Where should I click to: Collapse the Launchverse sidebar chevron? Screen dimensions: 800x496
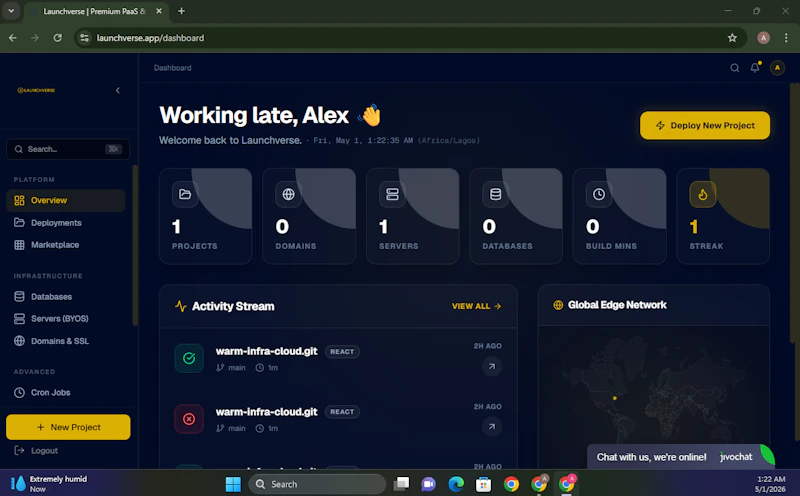pyautogui.click(x=118, y=90)
